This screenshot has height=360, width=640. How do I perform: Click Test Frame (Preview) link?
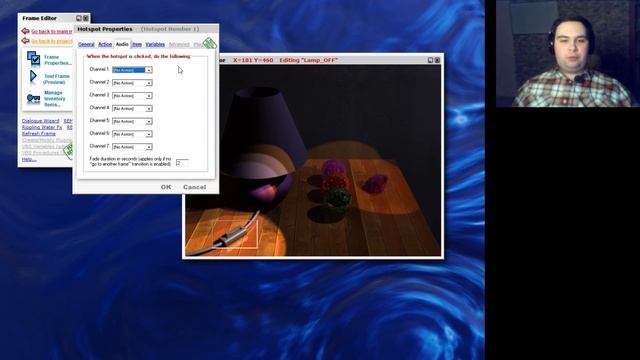[56, 79]
